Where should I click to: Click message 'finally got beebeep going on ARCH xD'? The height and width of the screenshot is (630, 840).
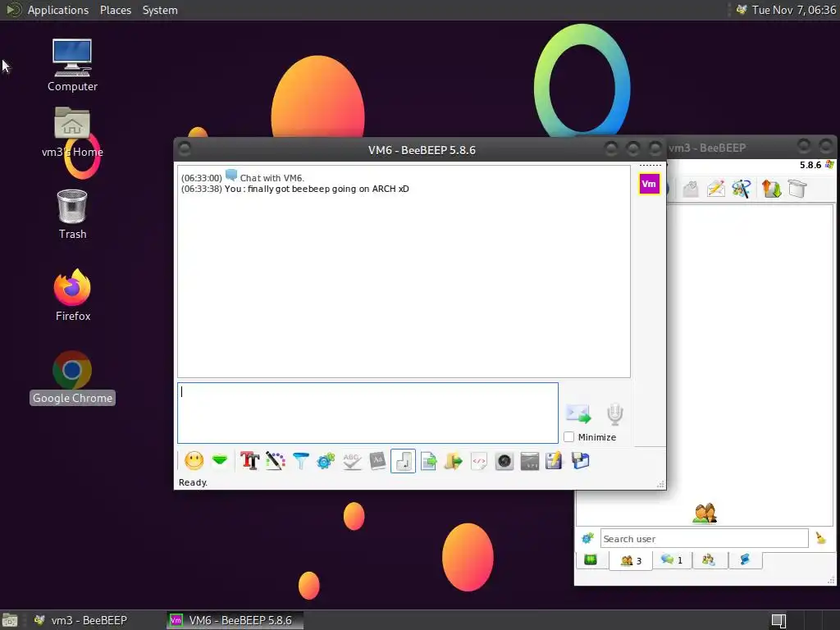(x=328, y=189)
